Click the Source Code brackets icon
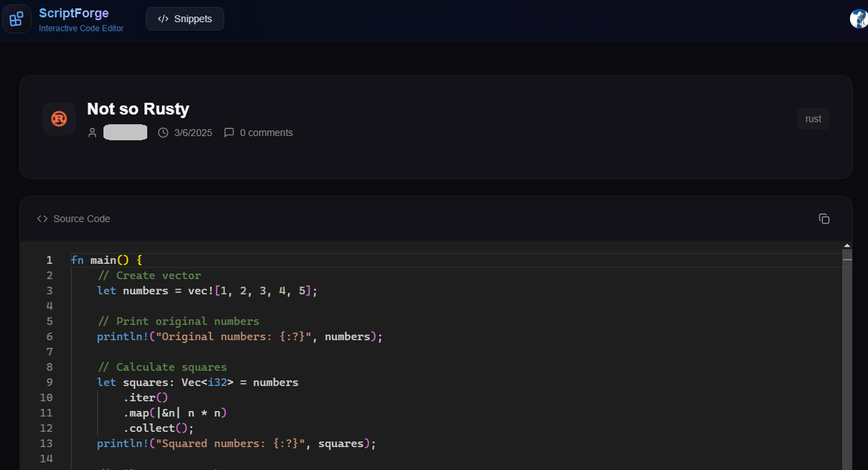868x470 pixels. [42, 219]
